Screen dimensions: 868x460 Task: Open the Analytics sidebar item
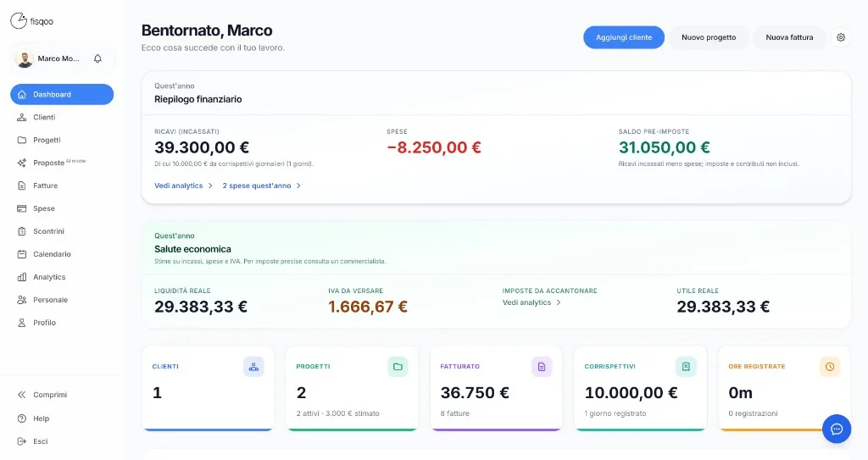click(62, 277)
